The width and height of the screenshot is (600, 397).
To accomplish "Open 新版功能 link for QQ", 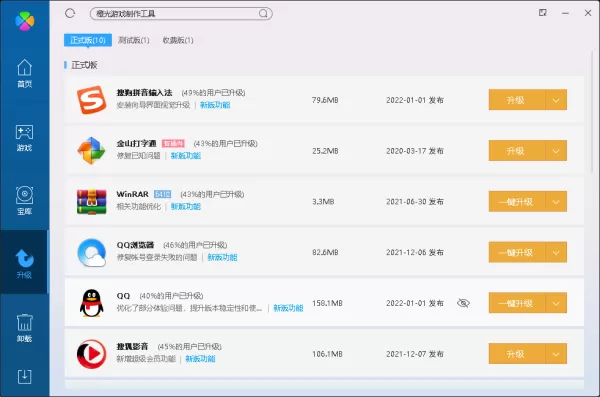I will [x=288, y=308].
